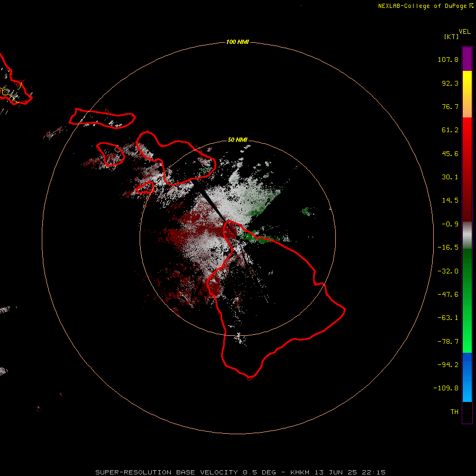Pick the gray near-zero band of the color scale
476x476 pixels.
(x=467, y=234)
